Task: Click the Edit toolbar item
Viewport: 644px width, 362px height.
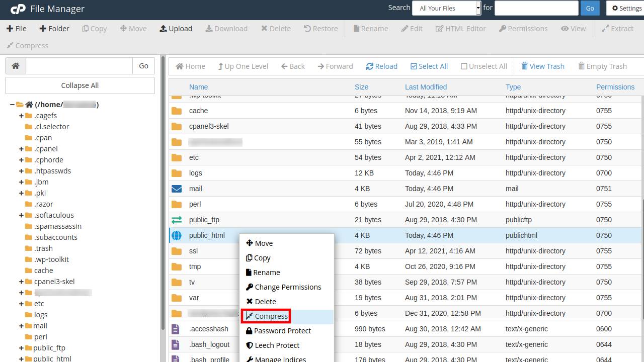Action: tap(412, 29)
